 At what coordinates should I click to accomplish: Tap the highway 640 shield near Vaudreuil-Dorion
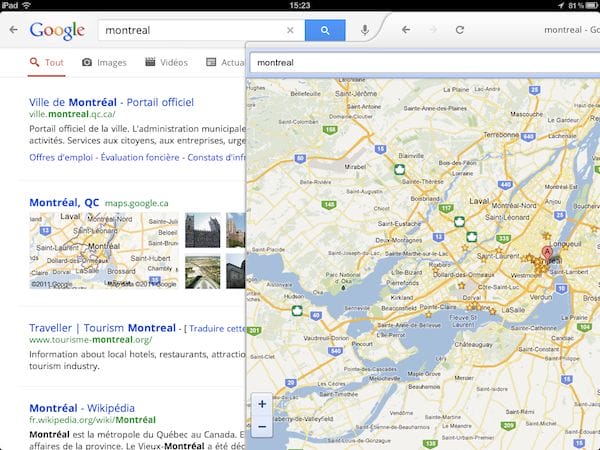coord(336,351)
